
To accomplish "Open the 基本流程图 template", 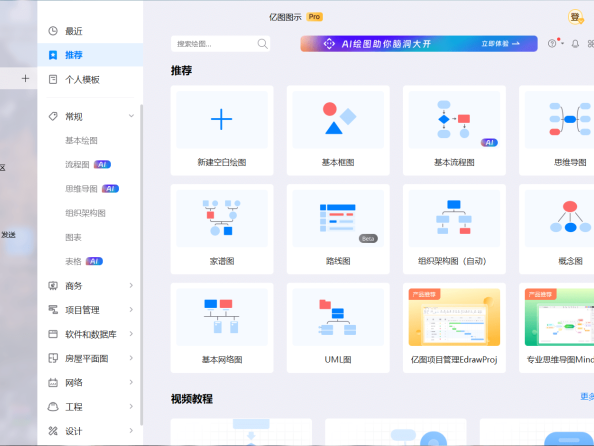I will tap(454, 130).
